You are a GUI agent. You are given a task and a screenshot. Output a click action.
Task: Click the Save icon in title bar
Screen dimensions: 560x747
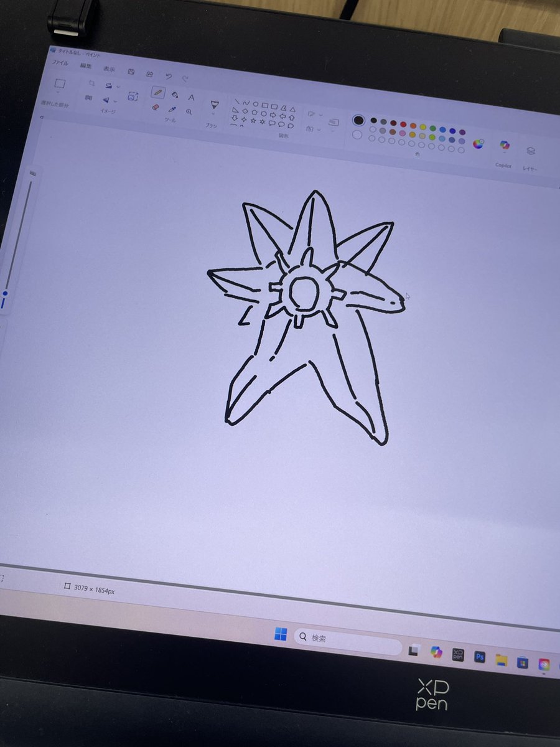(x=131, y=72)
